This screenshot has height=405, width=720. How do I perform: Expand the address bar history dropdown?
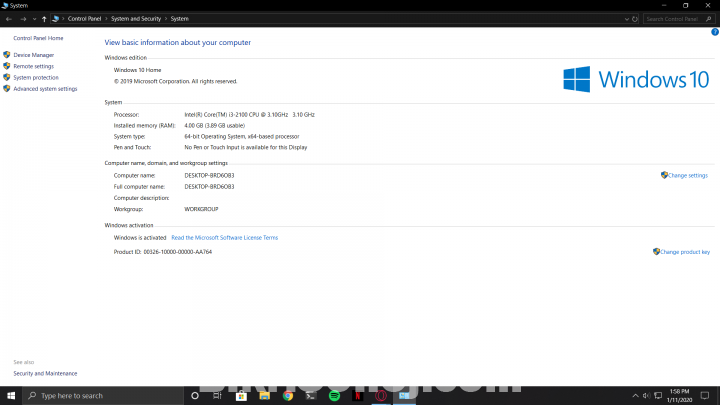[626, 19]
